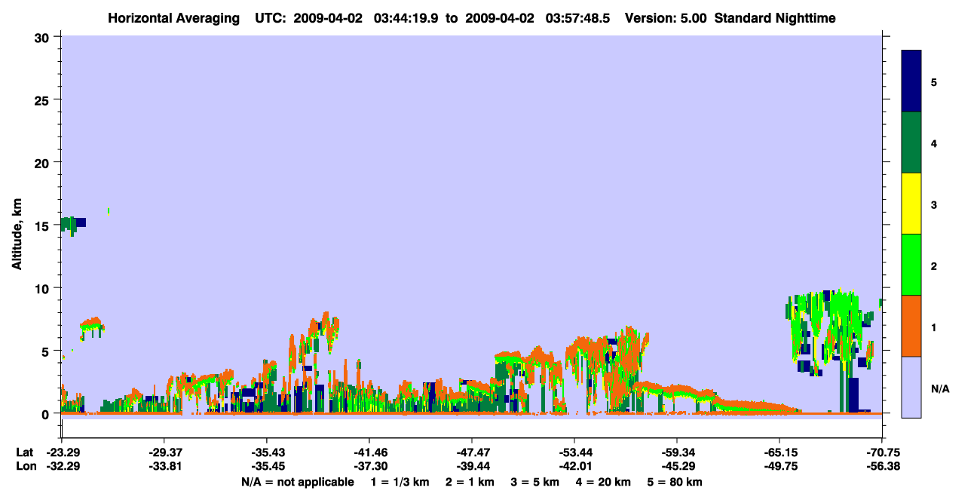Click the y-axis tick label 10
The image size is (980, 503).
[x=44, y=288]
